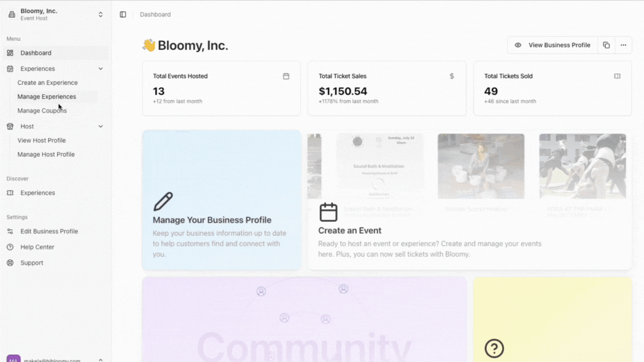Open the Sunday Sound Healing event thumbnail
The image size is (644, 362).
coord(481,166)
